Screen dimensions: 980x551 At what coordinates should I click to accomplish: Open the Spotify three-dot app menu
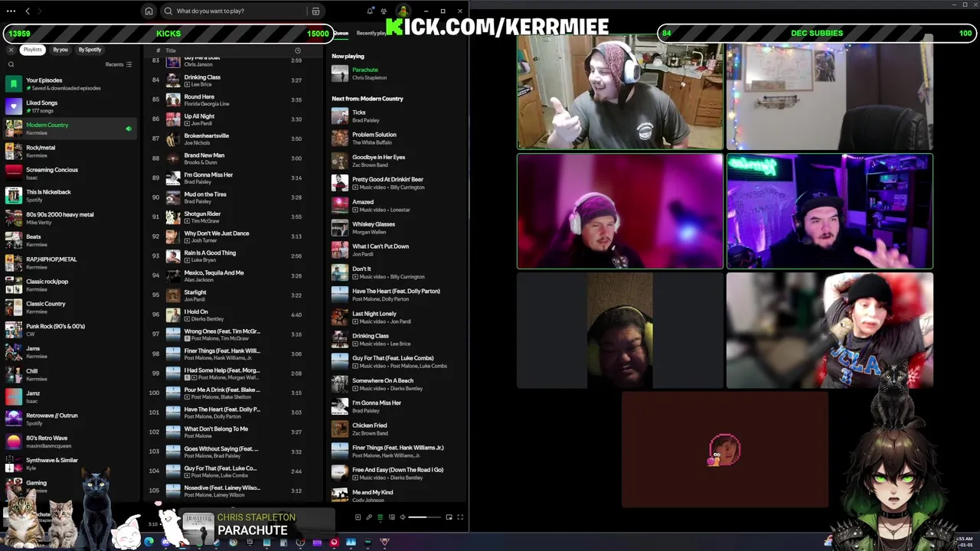11,11
